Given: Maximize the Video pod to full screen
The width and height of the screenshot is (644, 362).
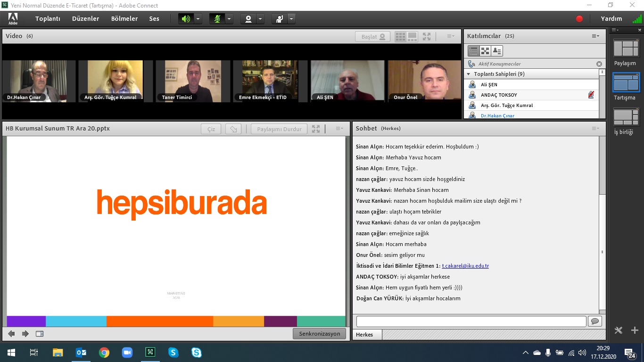Looking at the screenshot, I should [427, 36].
